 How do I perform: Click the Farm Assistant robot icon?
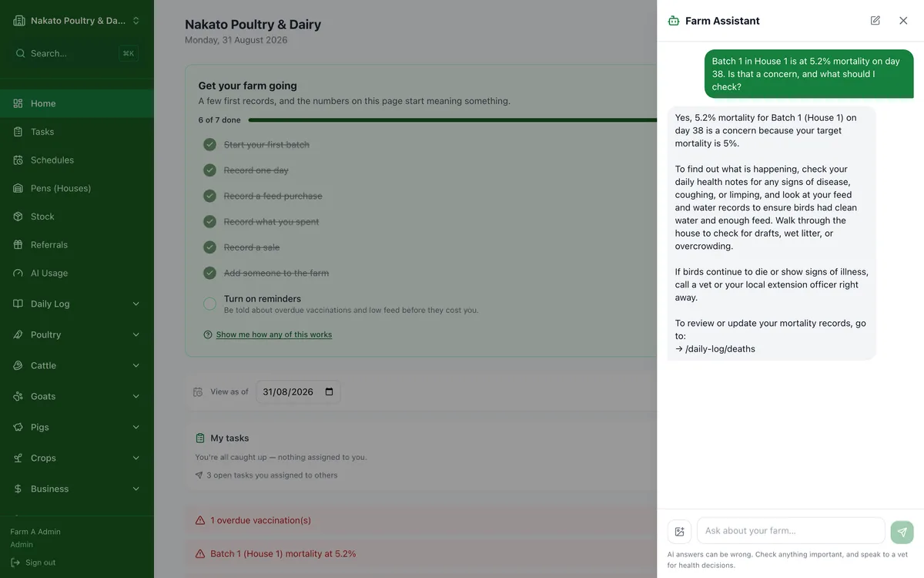[x=674, y=21]
